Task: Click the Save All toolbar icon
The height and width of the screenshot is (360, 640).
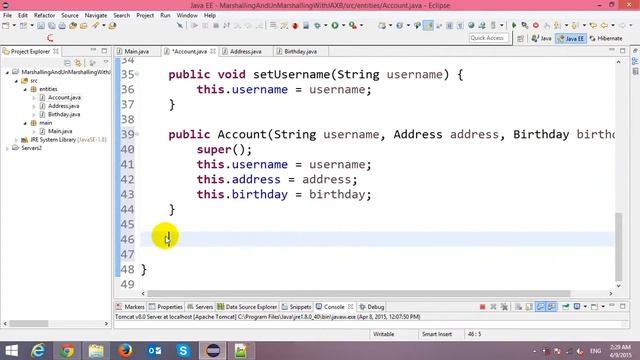Action: [x=51, y=25]
